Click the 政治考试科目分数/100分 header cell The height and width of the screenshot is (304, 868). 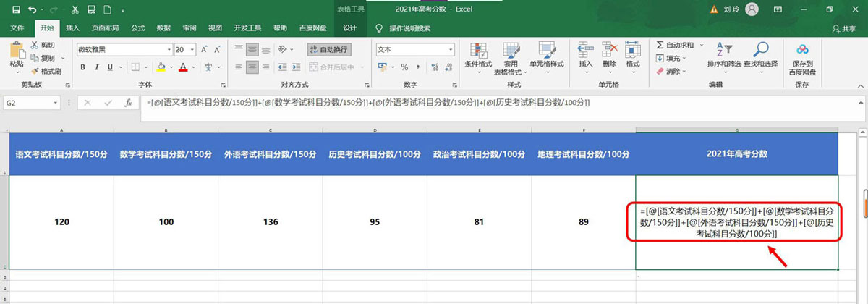point(479,154)
